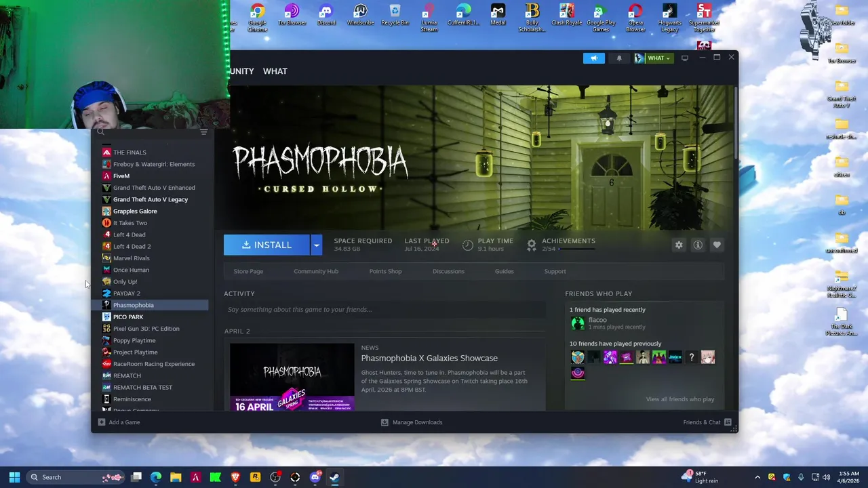Screen dimensions: 868x488
Task: Click Windows taskbar Search box
Action: tap(75, 477)
